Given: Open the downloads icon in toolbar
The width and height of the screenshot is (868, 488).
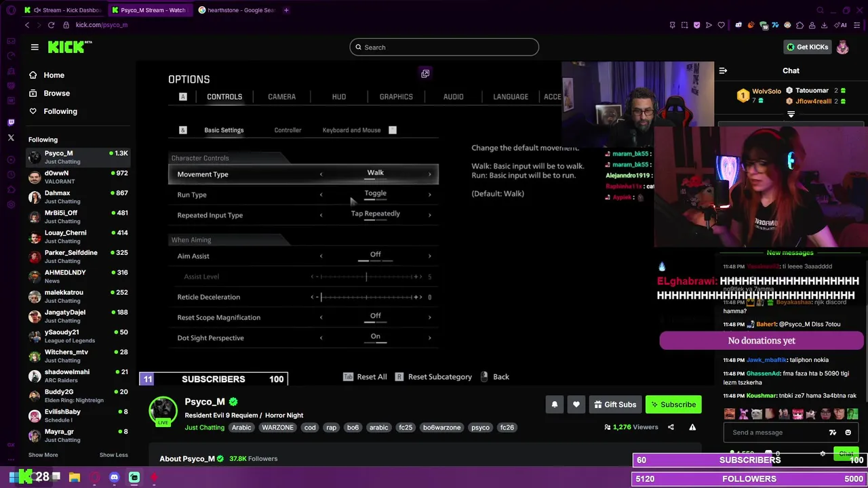Looking at the screenshot, I should 824,25.
